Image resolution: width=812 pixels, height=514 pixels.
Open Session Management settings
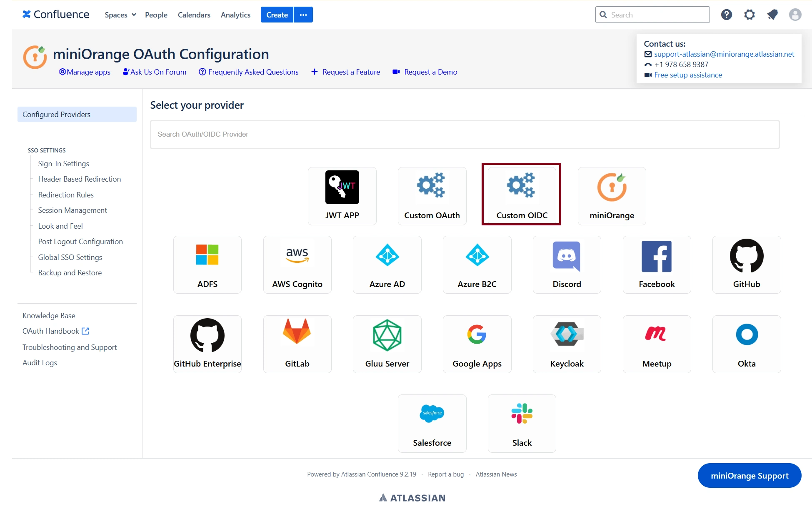pyautogui.click(x=72, y=210)
